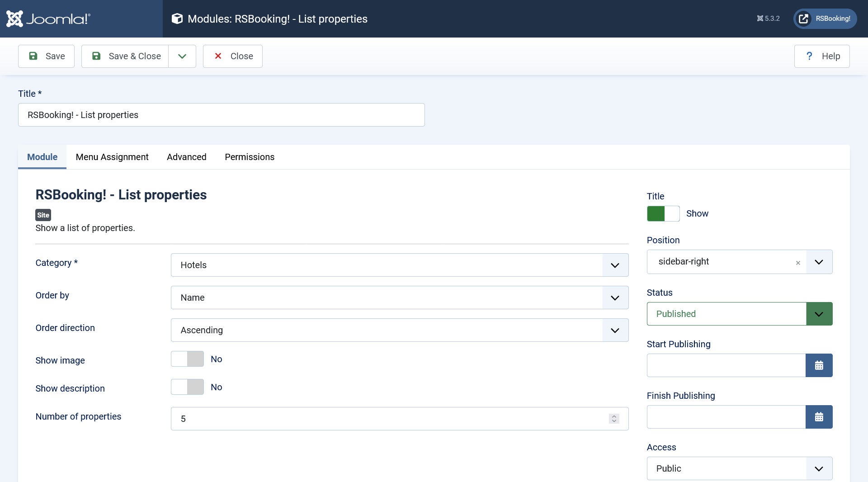Click the Site badge label
868x482 pixels.
pyautogui.click(x=43, y=215)
